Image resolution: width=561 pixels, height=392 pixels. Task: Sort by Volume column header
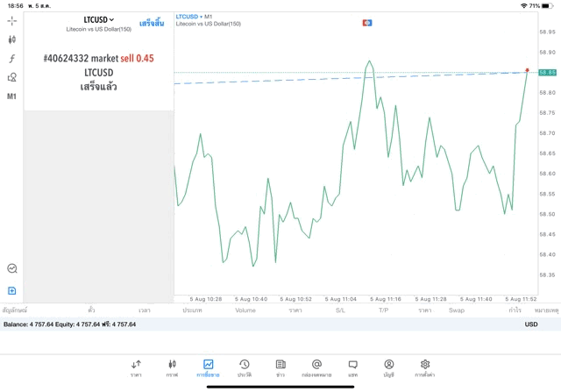pos(245,310)
